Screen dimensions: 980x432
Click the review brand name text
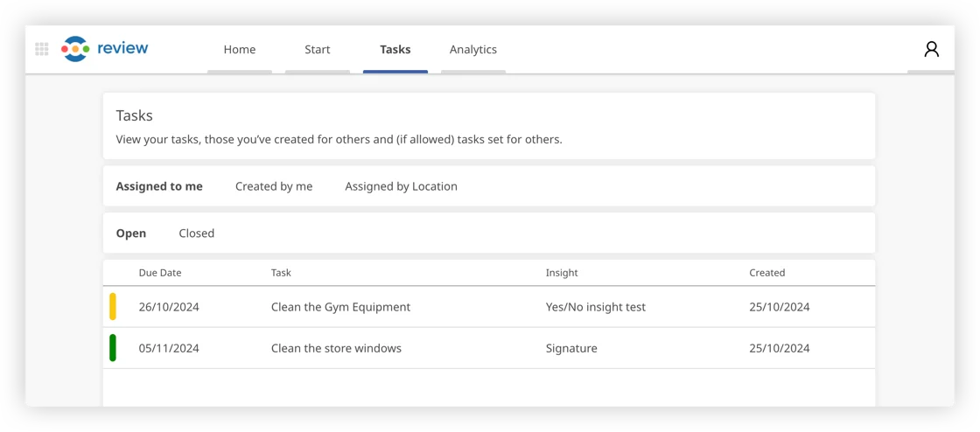tap(122, 48)
